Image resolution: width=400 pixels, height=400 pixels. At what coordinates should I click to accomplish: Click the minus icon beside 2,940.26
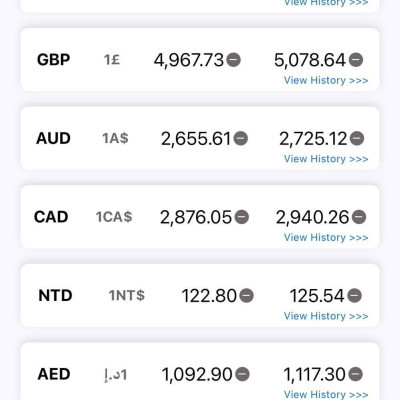point(359,217)
